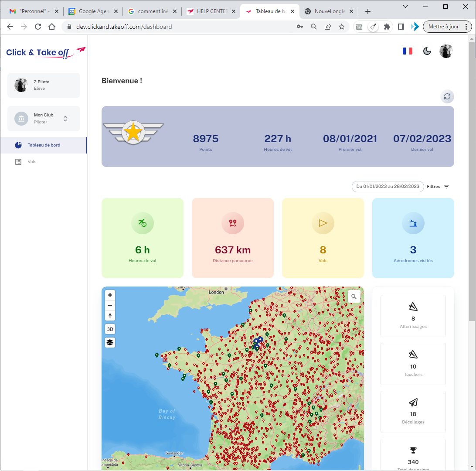
Task: Click the trophy points icon
Action: [413, 450]
